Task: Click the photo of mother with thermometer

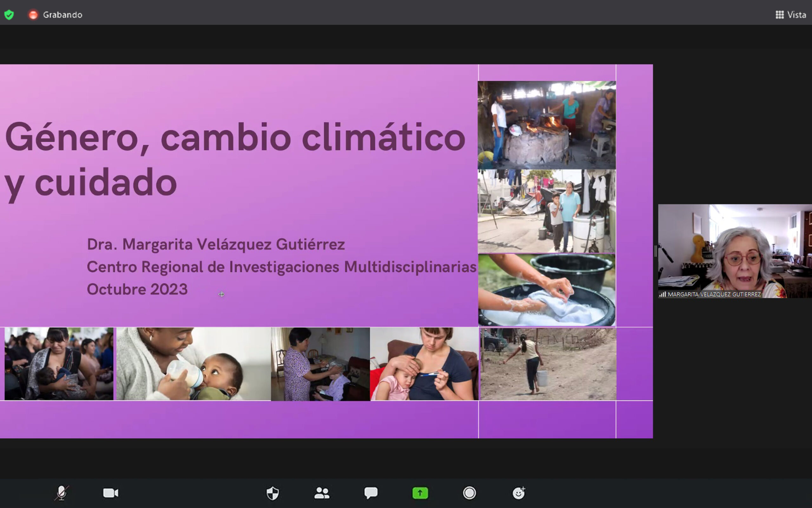Action: click(x=424, y=364)
